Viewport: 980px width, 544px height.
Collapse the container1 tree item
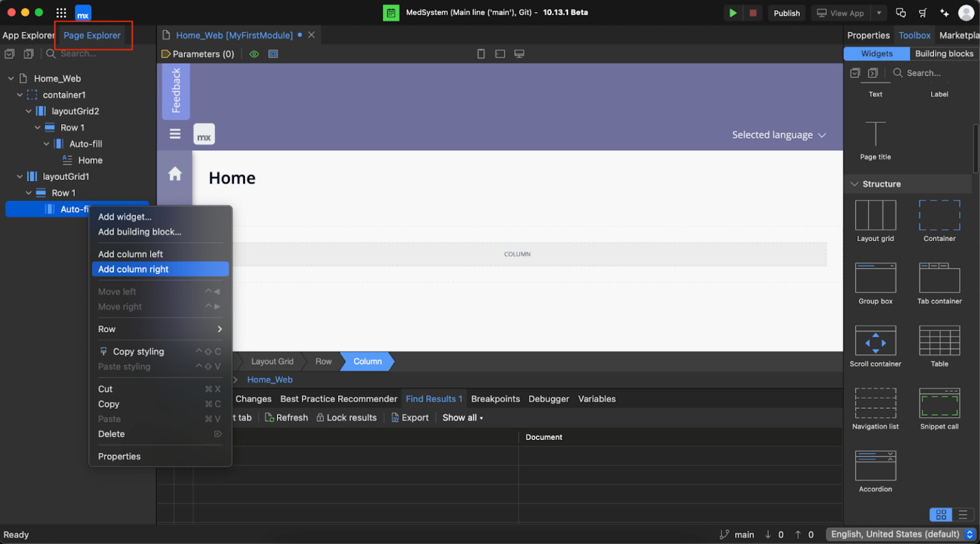click(19, 94)
